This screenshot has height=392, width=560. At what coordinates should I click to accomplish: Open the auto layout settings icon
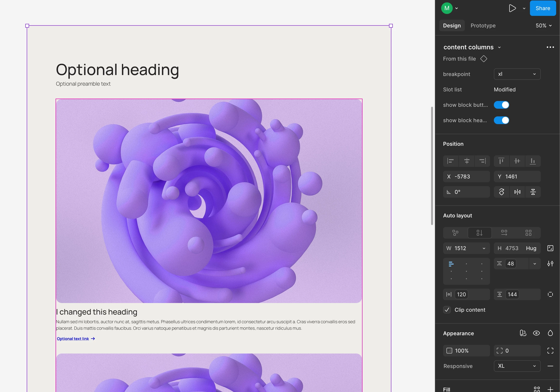[x=550, y=264]
